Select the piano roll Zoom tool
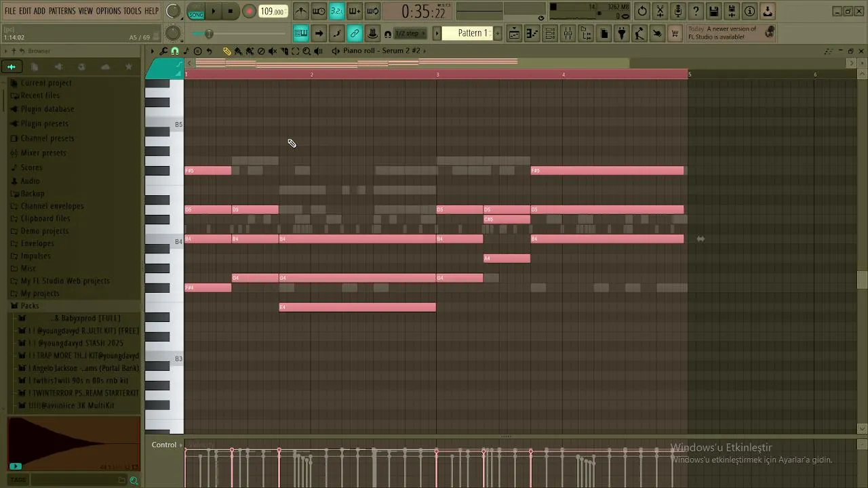 pyautogui.click(x=307, y=51)
